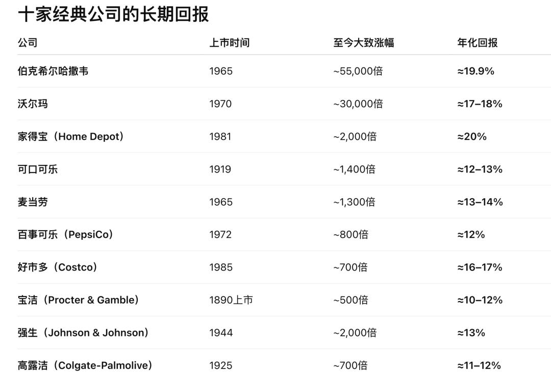Click the 上市时间 column header
Screen dimensions: 551x392
(230, 43)
